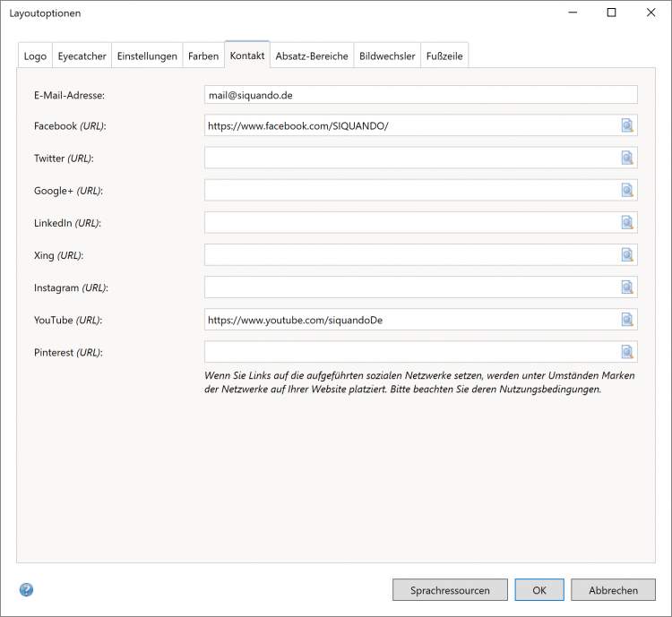The height and width of the screenshot is (617, 672).
Task: Select the Einstellungen tab
Action: pyautogui.click(x=147, y=56)
